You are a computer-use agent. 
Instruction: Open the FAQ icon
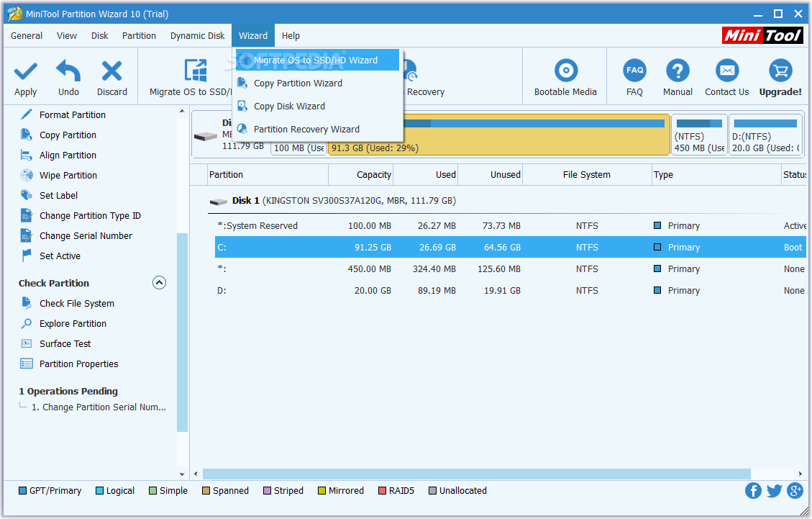point(634,71)
